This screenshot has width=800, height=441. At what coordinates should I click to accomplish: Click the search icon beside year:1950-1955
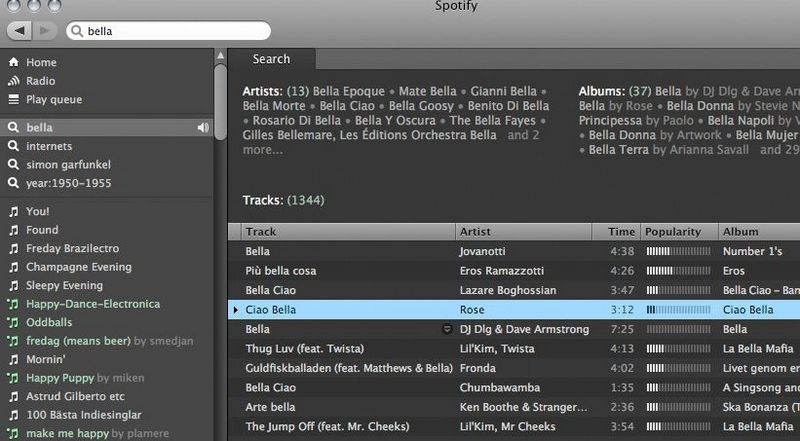pyautogui.click(x=14, y=183)
